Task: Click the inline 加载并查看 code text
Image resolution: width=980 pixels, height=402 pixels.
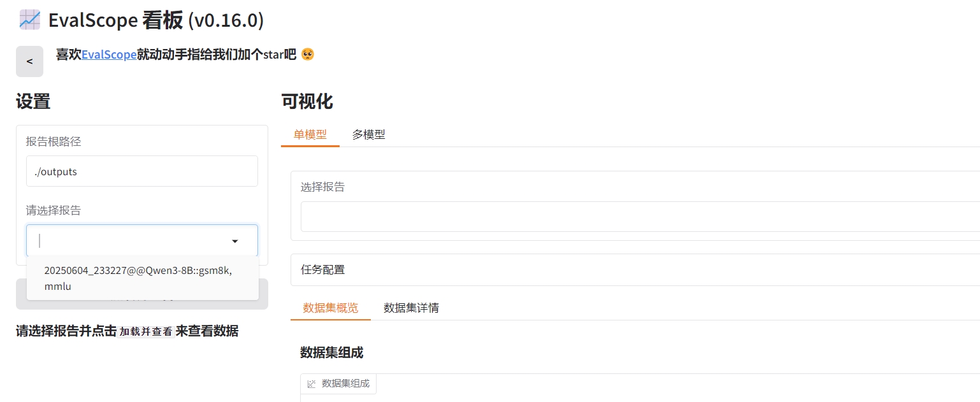Action: (x=146, y=331)
